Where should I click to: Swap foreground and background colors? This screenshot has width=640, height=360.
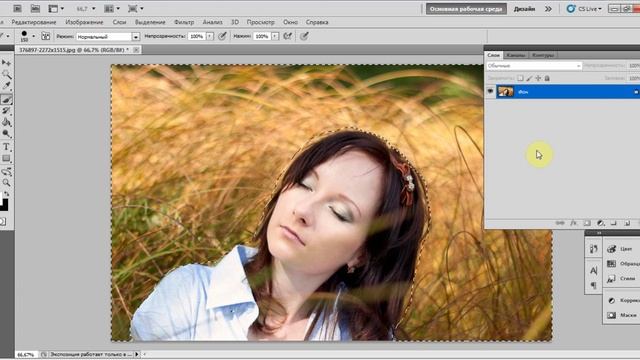[x=6, y=194]
